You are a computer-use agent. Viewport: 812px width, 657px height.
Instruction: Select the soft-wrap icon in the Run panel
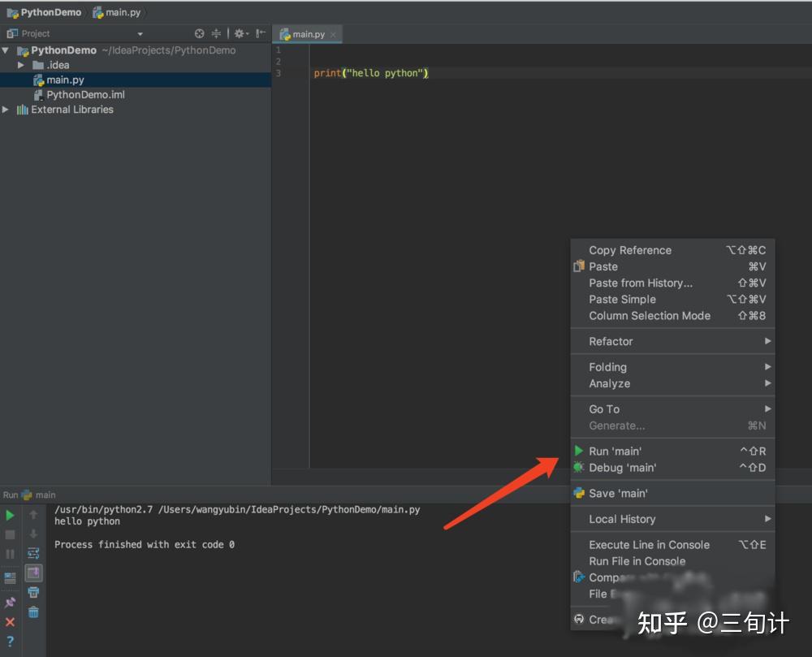(32, 553)
